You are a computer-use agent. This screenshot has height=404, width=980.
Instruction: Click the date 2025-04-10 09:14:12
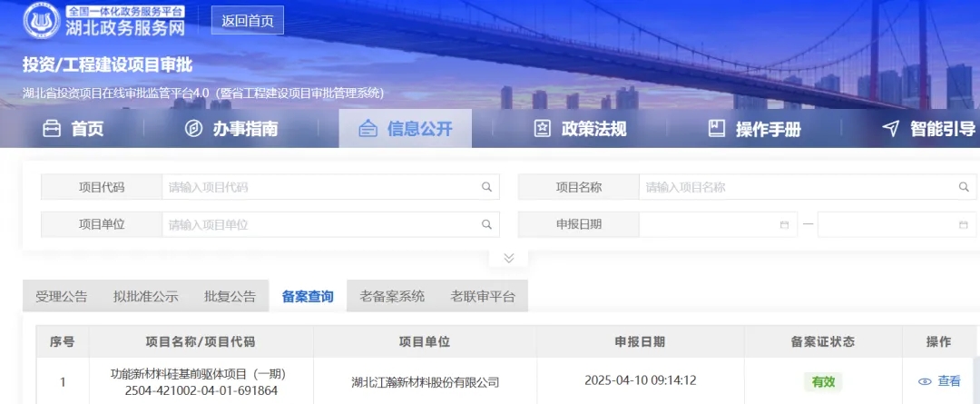[641, 381]
